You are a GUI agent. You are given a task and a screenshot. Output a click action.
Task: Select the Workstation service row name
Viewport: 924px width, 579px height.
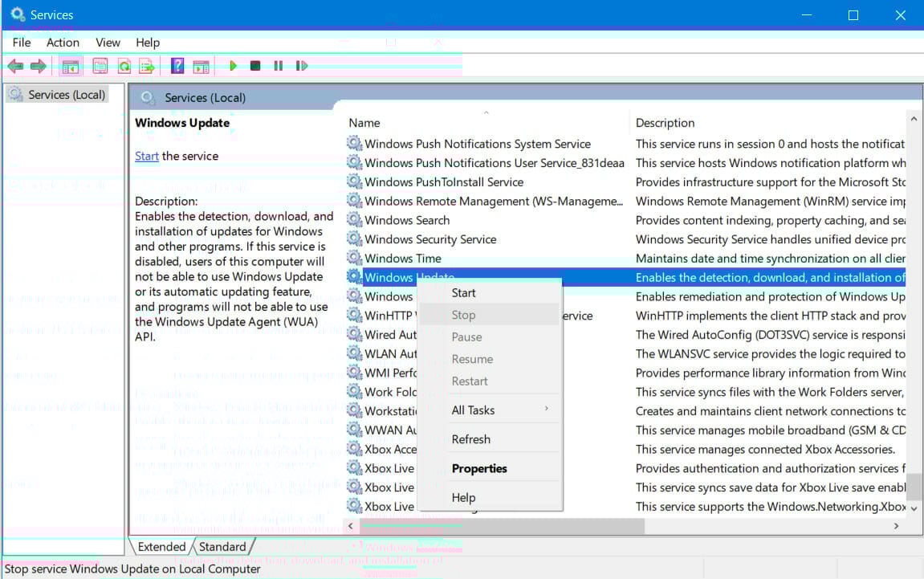coord(391,411)
